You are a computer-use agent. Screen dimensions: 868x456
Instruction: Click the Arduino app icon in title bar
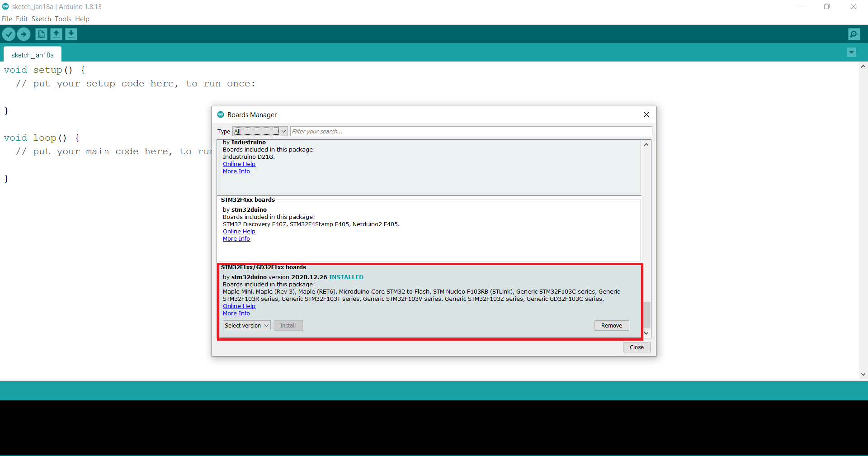[x=5, y=6]
